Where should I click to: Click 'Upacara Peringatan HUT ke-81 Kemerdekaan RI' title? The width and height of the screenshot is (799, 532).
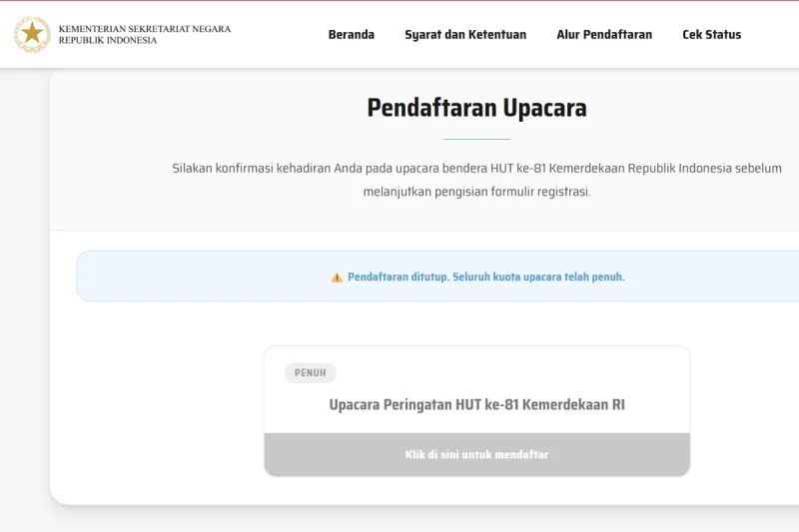[x=477, y=404]
